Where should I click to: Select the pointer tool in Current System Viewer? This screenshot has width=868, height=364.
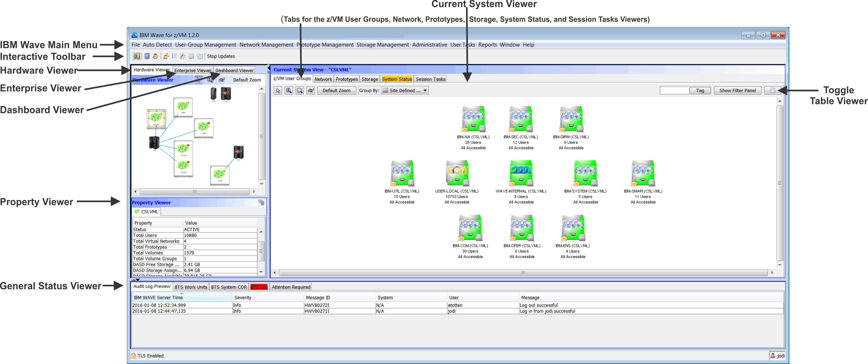pyautogui.click(x=278, y=90)
